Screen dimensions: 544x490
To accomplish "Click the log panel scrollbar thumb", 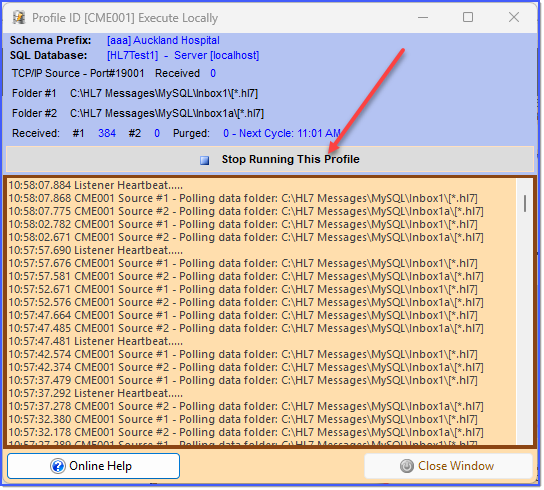I will point(525,203).
